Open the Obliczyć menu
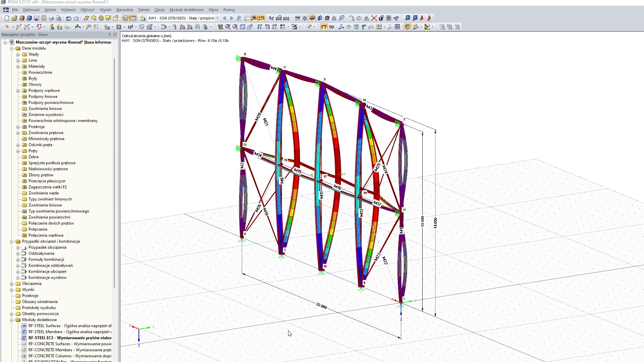 tap(87, 10)
